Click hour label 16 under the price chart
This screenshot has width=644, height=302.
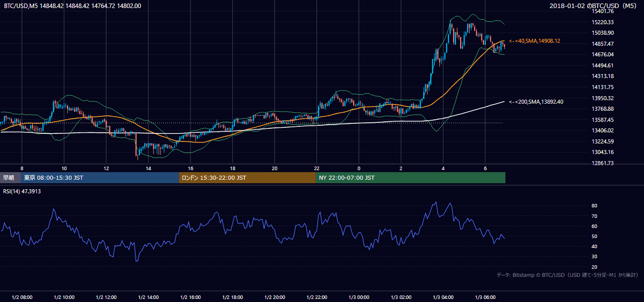tap(190, 168)
